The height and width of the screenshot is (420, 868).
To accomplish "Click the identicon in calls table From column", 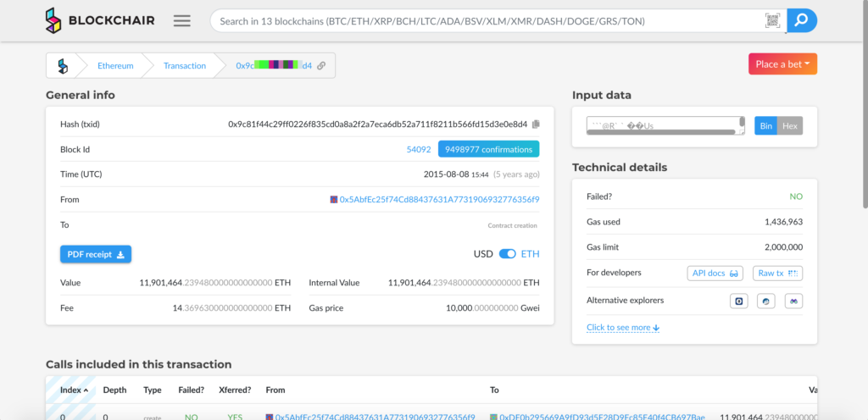I will [270, 417].
